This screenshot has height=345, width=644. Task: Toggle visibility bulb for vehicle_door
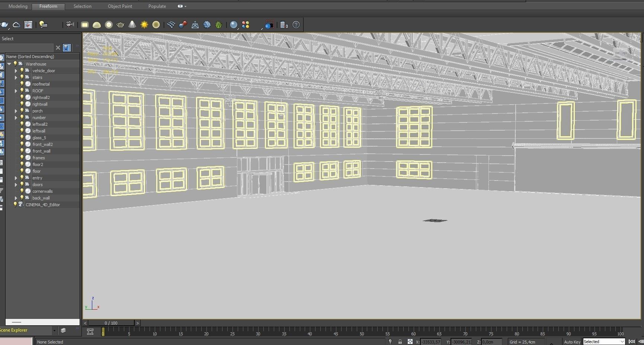[22, 70]
